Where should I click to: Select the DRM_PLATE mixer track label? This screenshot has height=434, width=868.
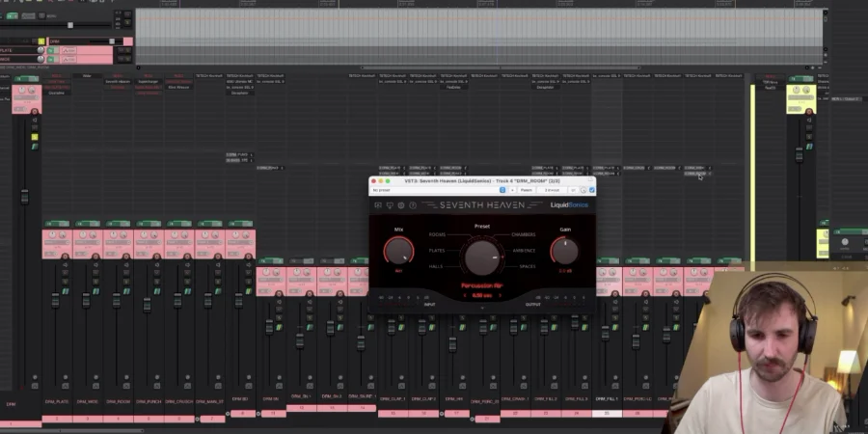point(57,401)
